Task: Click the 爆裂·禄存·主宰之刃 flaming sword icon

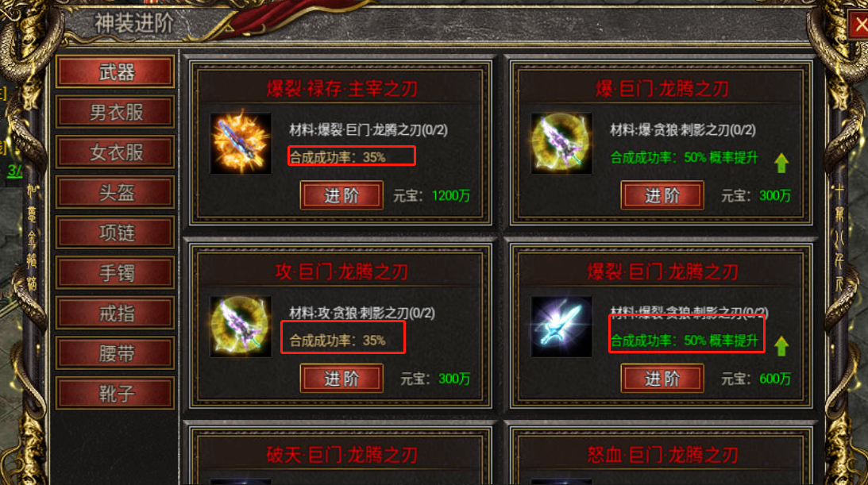Action: pyautogui.click(x=241, y=143)
